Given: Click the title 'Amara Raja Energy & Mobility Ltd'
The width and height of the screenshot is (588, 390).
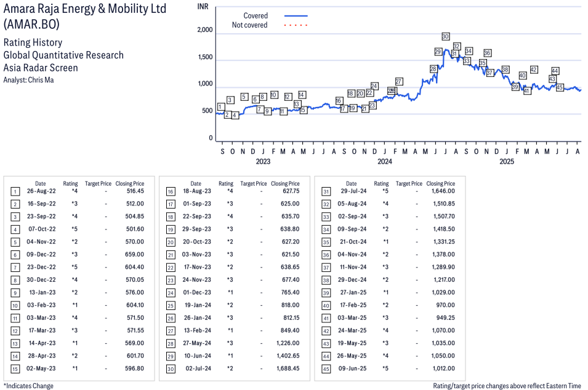Looking at the screenshot, I should 85,9.
